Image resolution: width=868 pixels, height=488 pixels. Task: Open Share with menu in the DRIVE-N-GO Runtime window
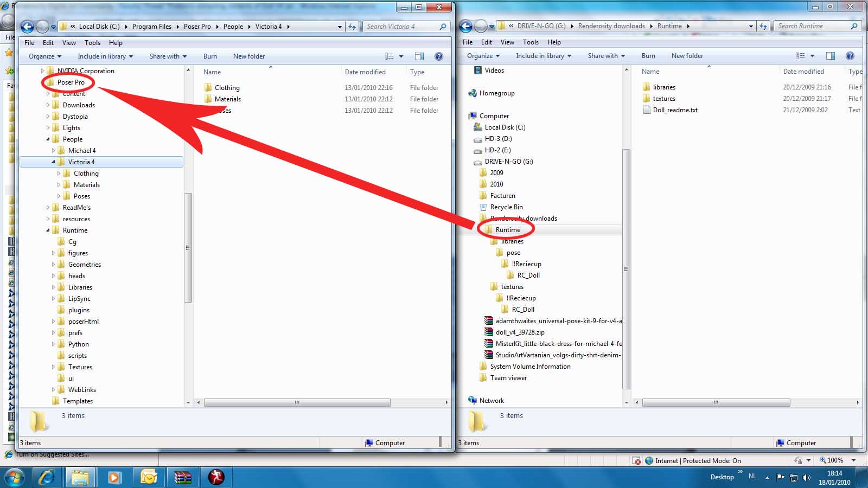[x=607, y=56]
